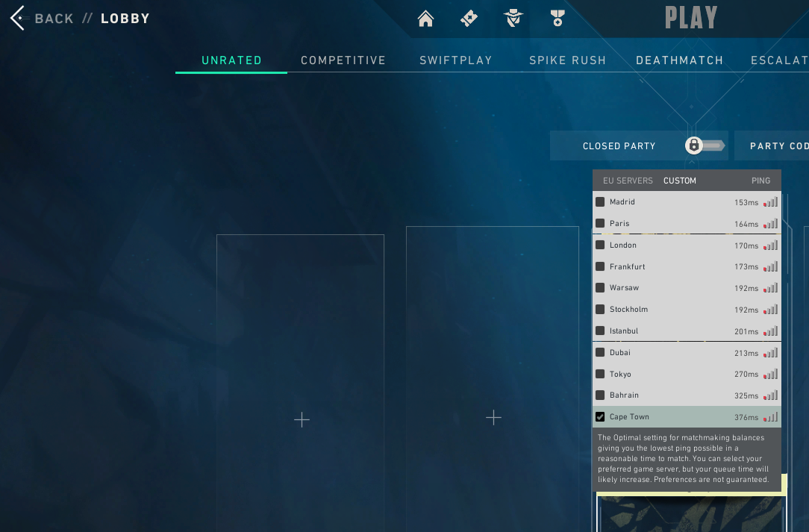The height and width of the screenshot is (532, 809).
Task: Click the PING column header
Action: (x=761, y=181)
